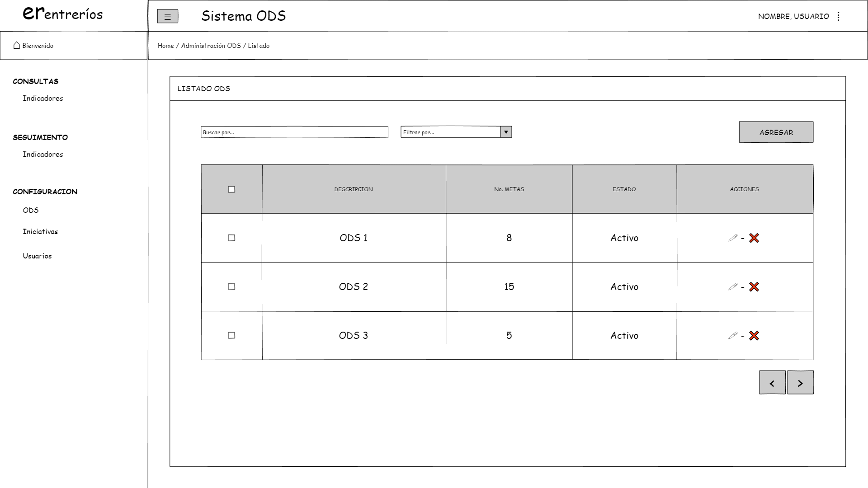Remove ODS 3 with red X icon
868x488 pixels.
coord(754,336)
